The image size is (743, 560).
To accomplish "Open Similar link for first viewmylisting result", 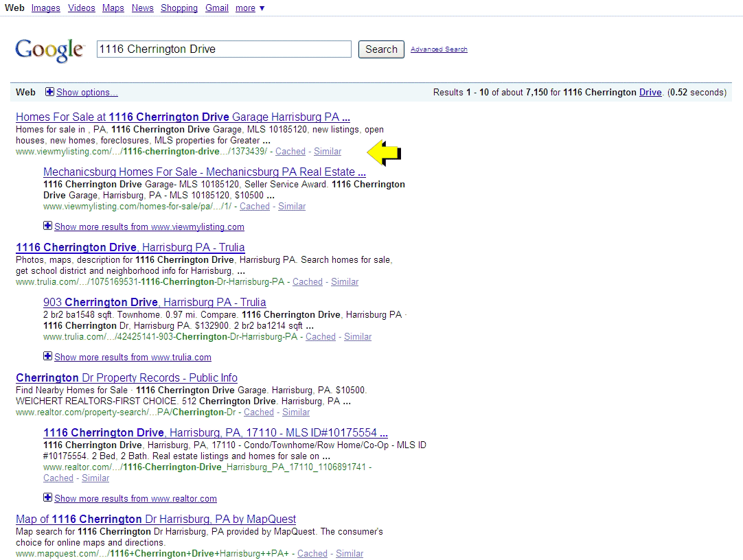I will coord(328,152).
